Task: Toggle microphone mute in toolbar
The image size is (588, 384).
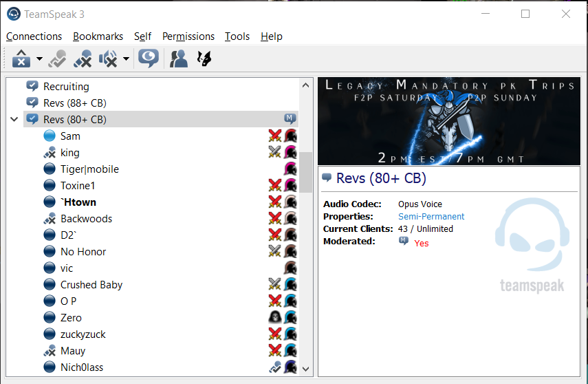Action: pyautogui.click(x=83, y=59)
